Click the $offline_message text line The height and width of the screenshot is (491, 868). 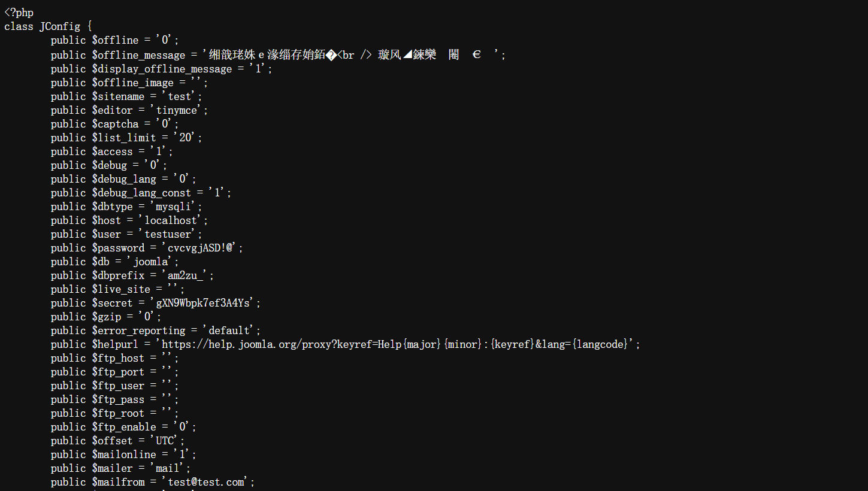(279, 54)
